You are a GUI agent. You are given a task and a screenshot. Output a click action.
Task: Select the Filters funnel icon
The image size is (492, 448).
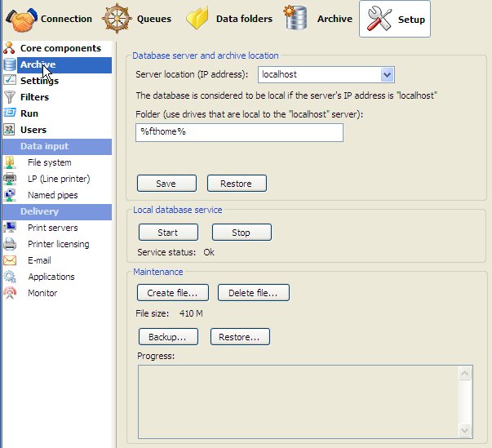point(10,97)
